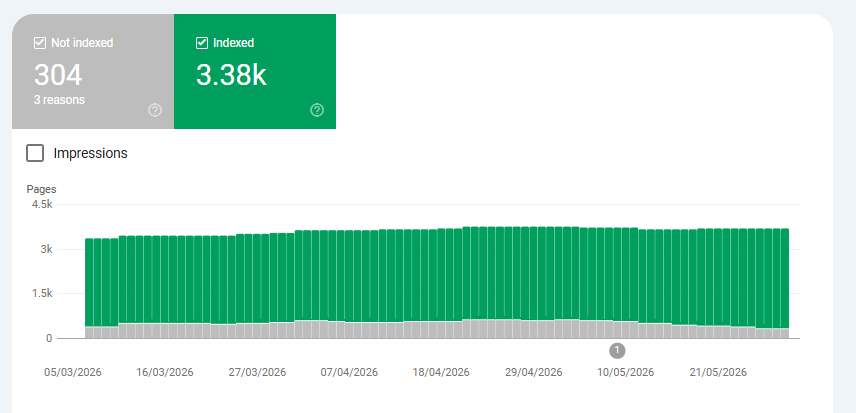The height and width of the screenshot is (413, 856).
Task: Select the 304 not indexed count
Action: point(58,75)
